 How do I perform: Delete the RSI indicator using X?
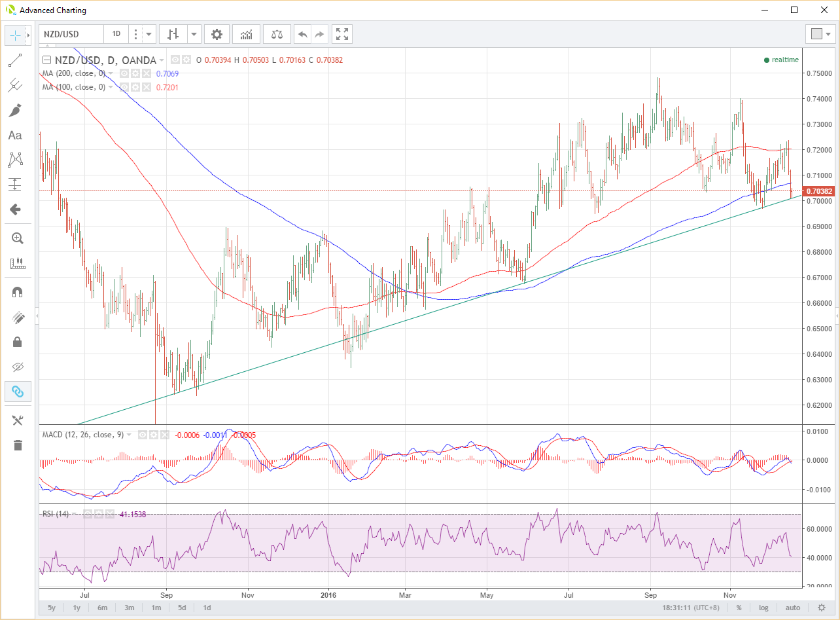pyautogui.click(x=110, y=514)
